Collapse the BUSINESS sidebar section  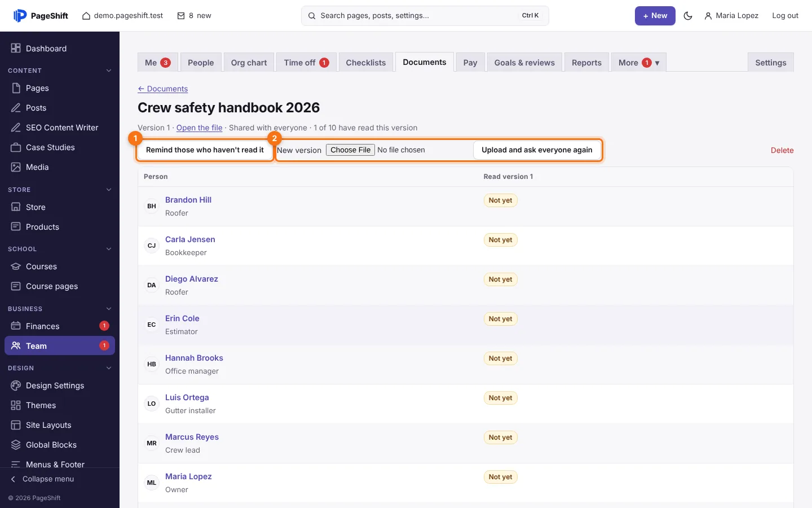click(109, 309)
